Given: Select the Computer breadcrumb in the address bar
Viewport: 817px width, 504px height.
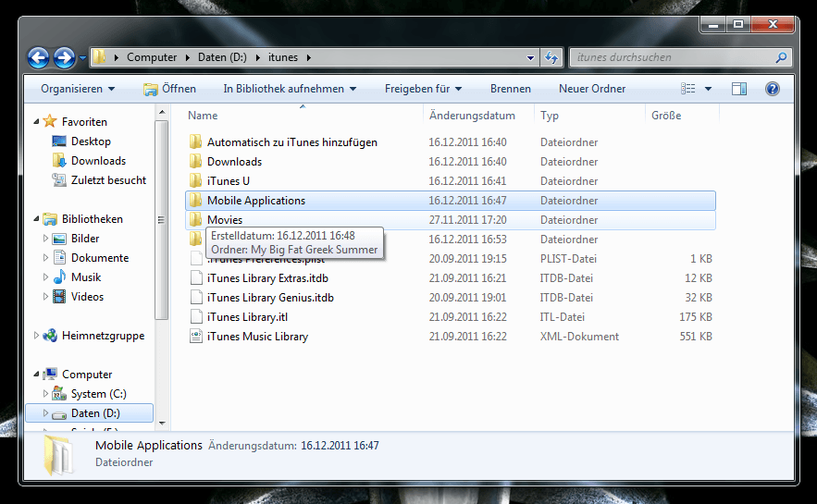Looking at the screenshot, I should point(152,57).
